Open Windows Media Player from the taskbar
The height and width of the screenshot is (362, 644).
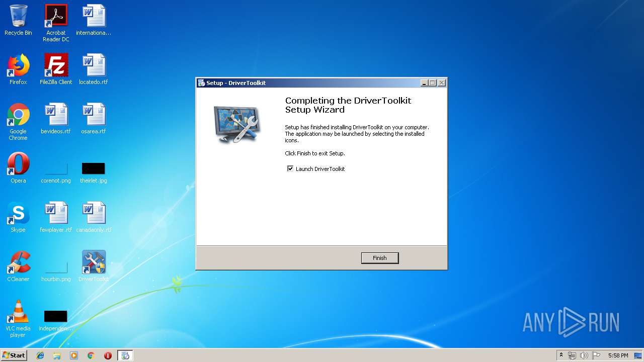click(x=74, y=355)
